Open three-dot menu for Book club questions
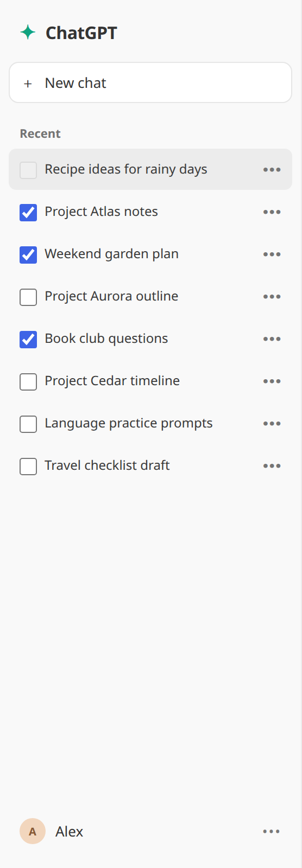The image size is (302, 868). click(x=272, y=339)
